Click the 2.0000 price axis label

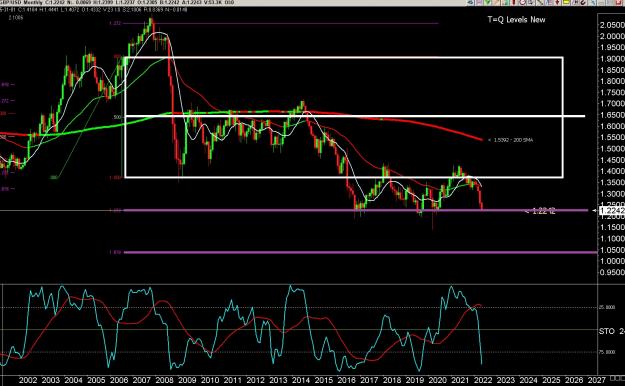click(x=612, y=36)
